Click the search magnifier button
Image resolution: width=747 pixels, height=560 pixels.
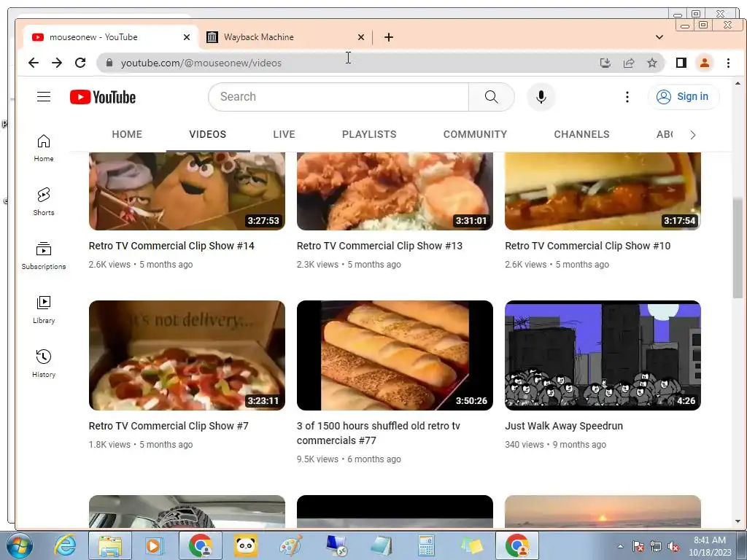(x=491, y=97)
